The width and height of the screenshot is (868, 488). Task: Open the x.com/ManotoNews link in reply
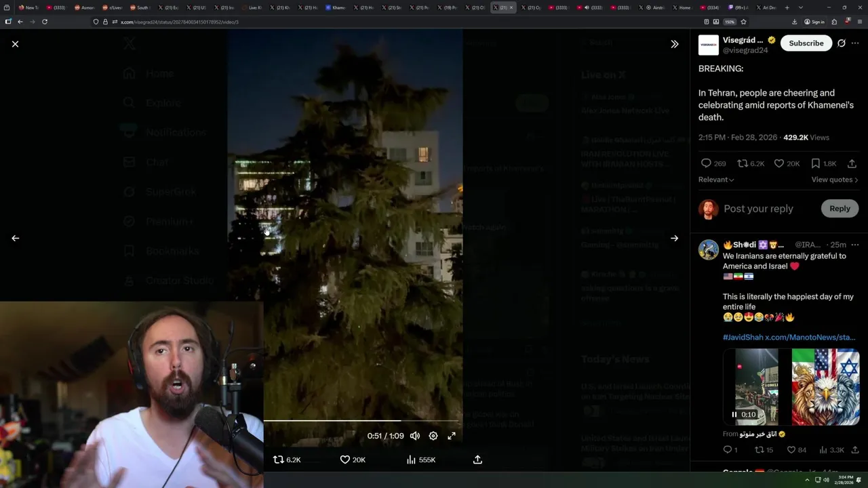point(810,337)
